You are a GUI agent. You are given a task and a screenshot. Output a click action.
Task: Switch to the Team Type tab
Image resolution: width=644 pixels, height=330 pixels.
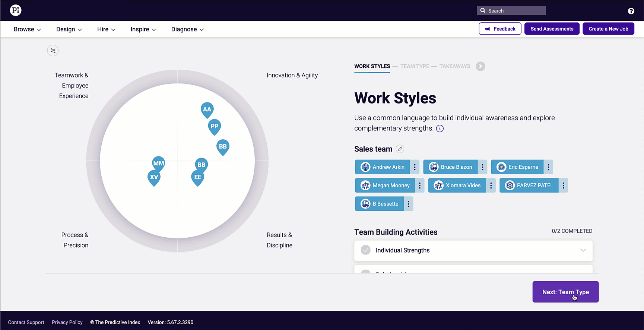(415, 66)
